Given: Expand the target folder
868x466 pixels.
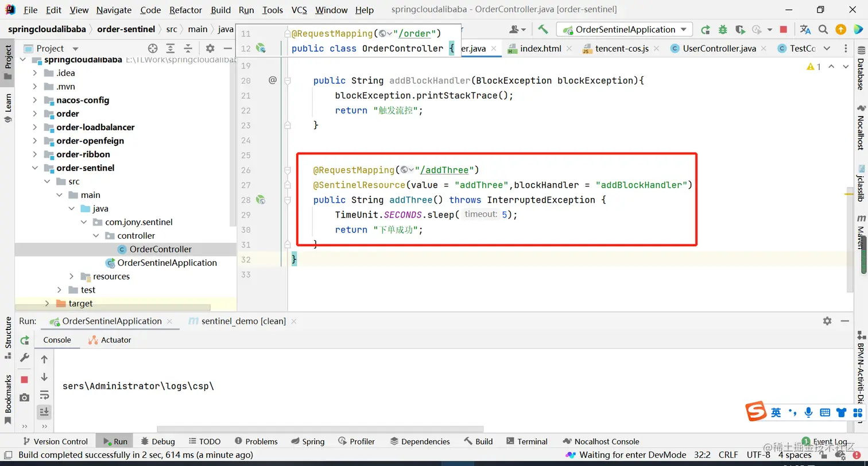Looking at the screenshot, I should click(x=47, y=303).
